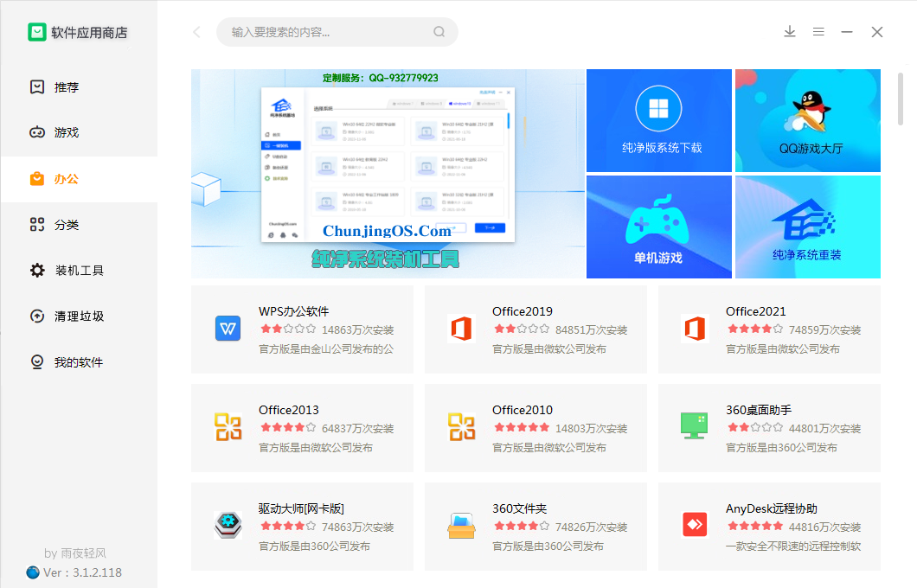The image size is (917, 588).
Task: Click the Office2010 app icon
Action: click(461, 426)
